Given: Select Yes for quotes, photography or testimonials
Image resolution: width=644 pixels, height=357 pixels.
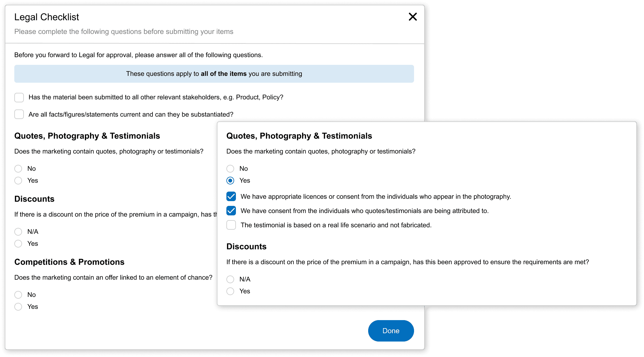Looking at the screenshot, I should click(x=18, y=180).
